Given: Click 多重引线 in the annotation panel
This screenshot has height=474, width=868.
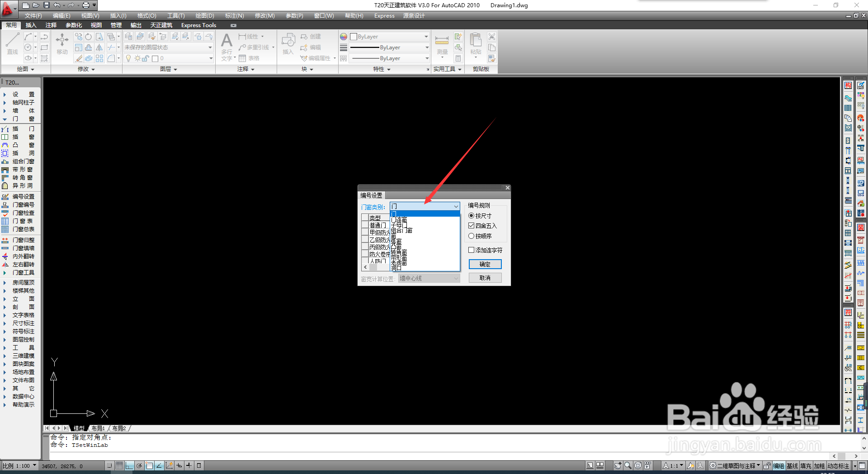Looking at the screenshot, I should point(253,47).
